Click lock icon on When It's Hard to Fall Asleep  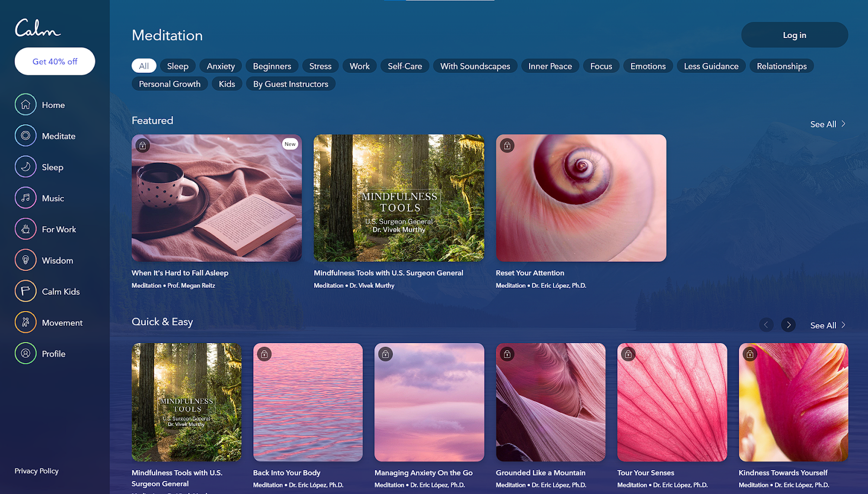coord(143,145)
